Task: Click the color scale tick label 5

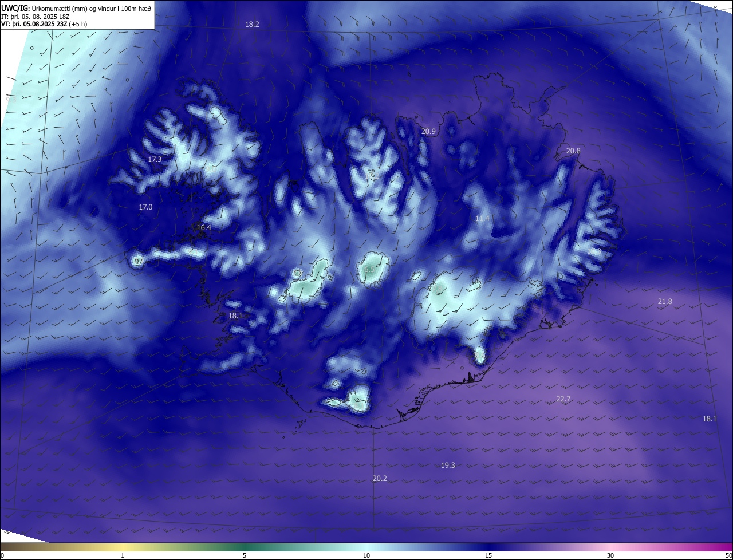Action: tap(245, 556)
